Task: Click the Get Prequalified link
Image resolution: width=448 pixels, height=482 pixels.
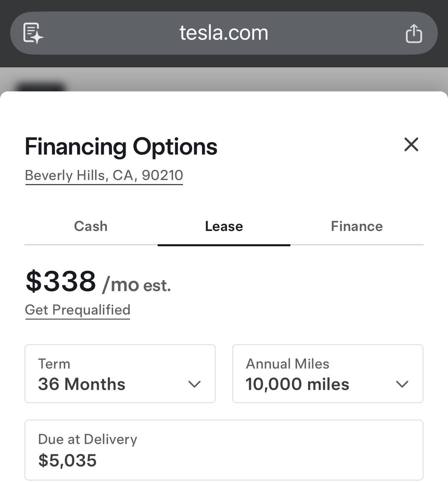Action: (x=77, y=310)
